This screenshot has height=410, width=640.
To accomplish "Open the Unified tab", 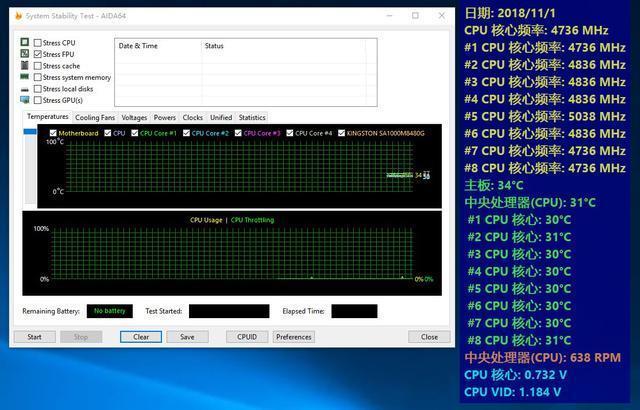I will [221, 117].
